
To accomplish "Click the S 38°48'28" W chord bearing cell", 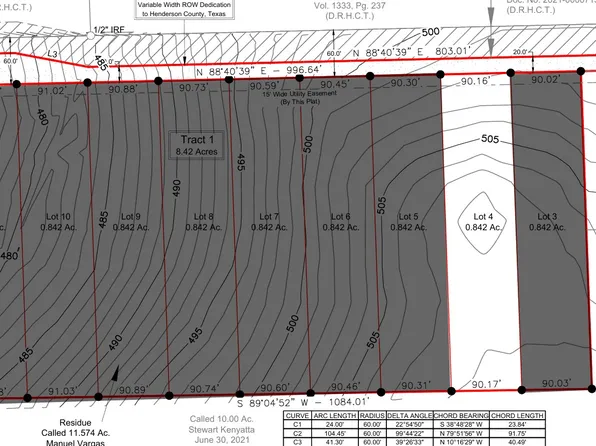I will pyautogui.click(x=461, y=424).
